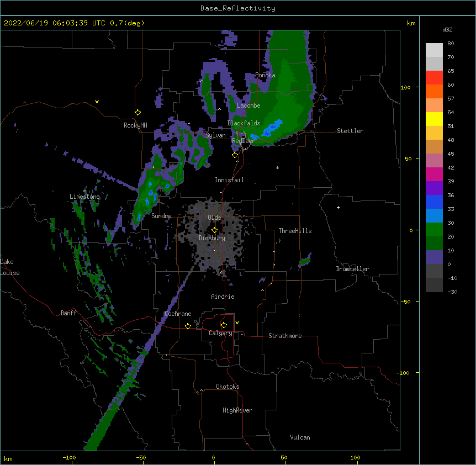This screenshot has height=465, width=476.
Task: Select the magenta 39–42 dBZ legend swatch
Action: coord(434,174)
